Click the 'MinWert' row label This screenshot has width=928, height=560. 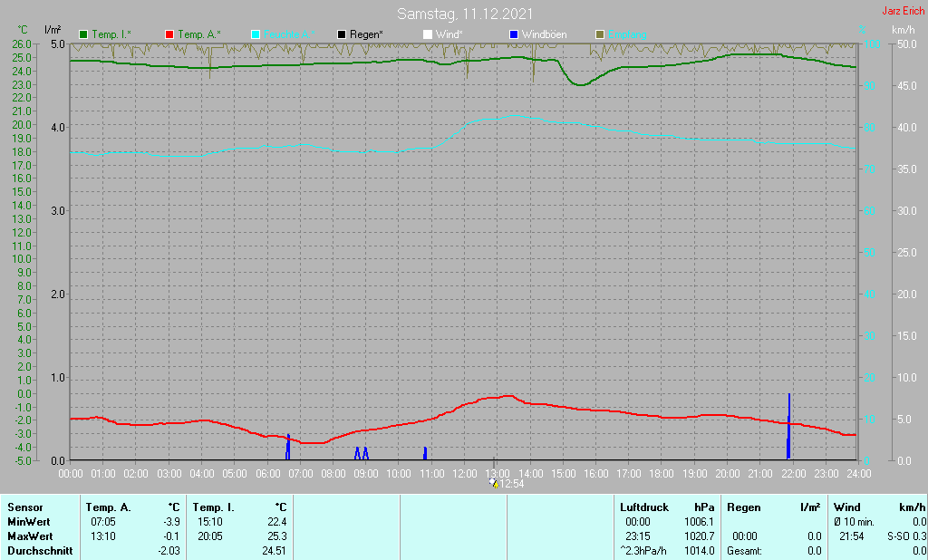tap(28, 522)
